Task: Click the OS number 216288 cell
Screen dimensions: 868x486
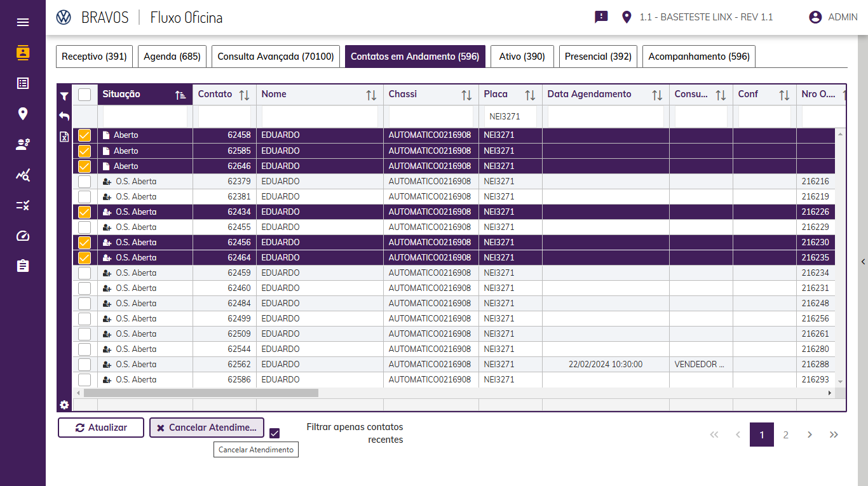Action: tap(815, 365)
